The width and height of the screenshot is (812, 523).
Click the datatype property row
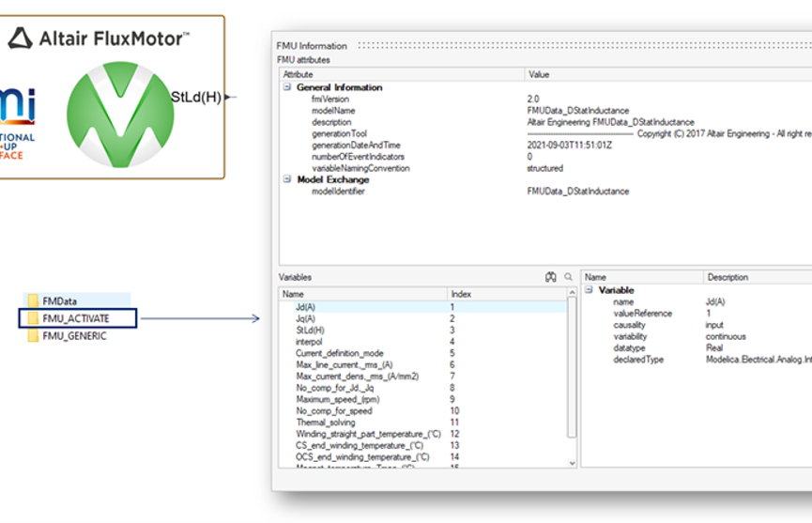[x=697, y=348]
